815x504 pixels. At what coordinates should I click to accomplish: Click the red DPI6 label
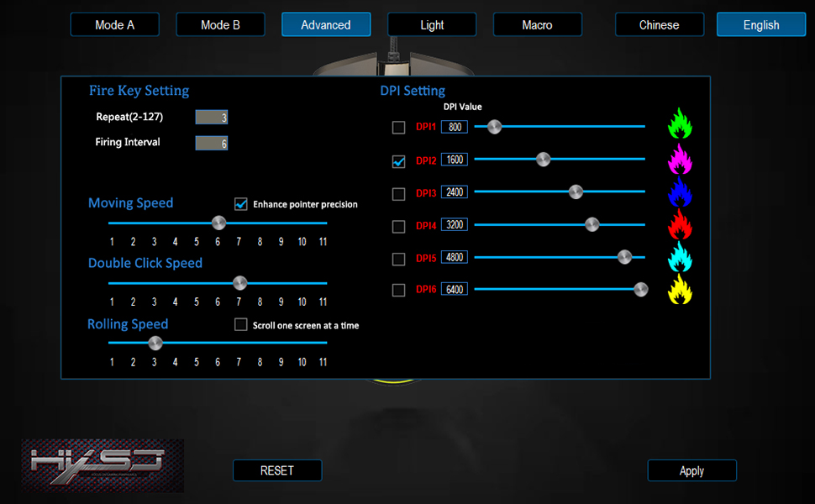pyautogui.click(x=426, y=290)
